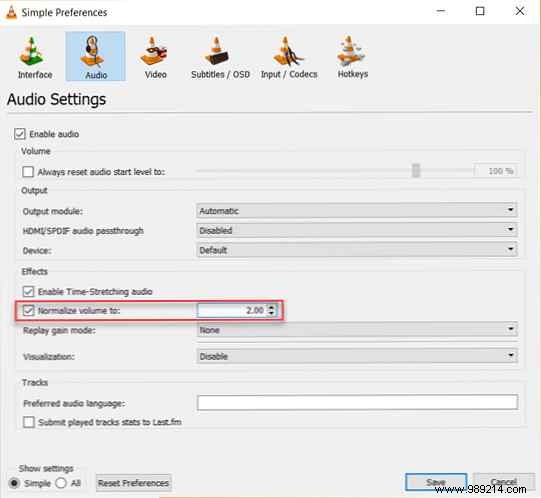Adjust the audio start level slider handle
Image resolution: width=541 pixels, height=498 pixels.
[416, 170]
